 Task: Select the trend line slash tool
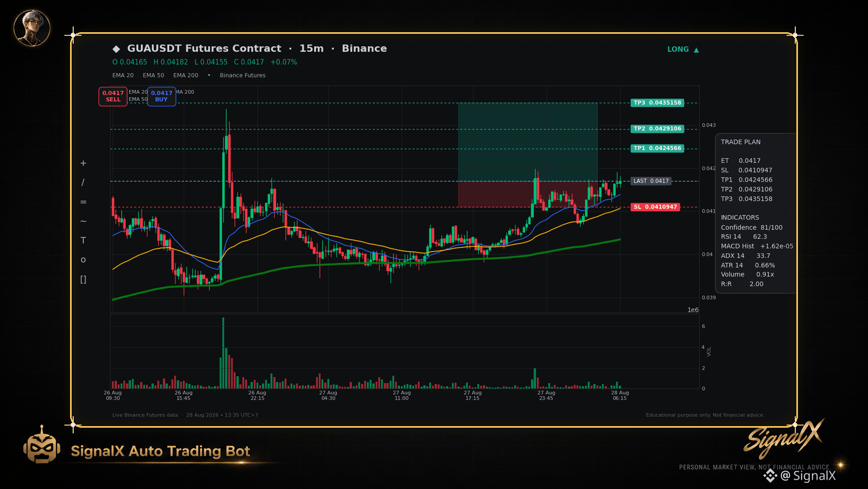(83, 182)
